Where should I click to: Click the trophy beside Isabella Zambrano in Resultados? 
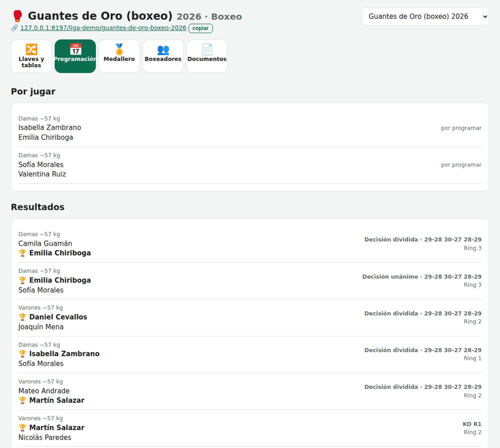pos(22,353)
